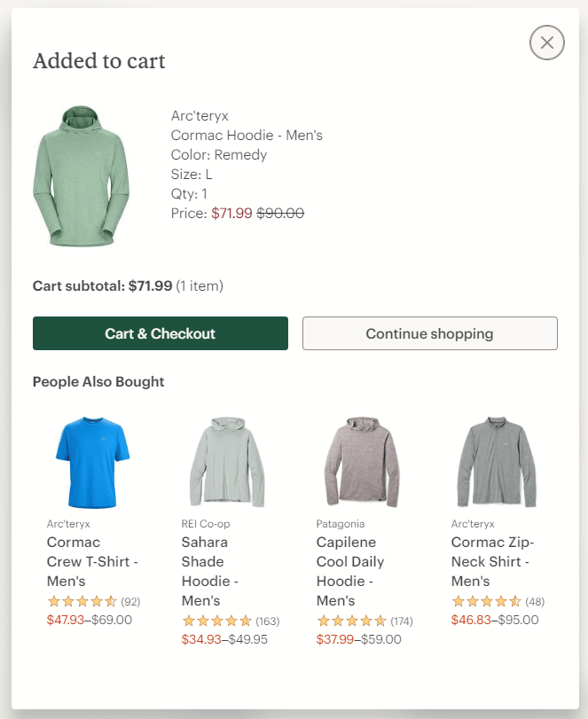Open the Sahara Shade Hoodie product image
Viewport: 588px width, 719px height.
(x=228, y=462)
